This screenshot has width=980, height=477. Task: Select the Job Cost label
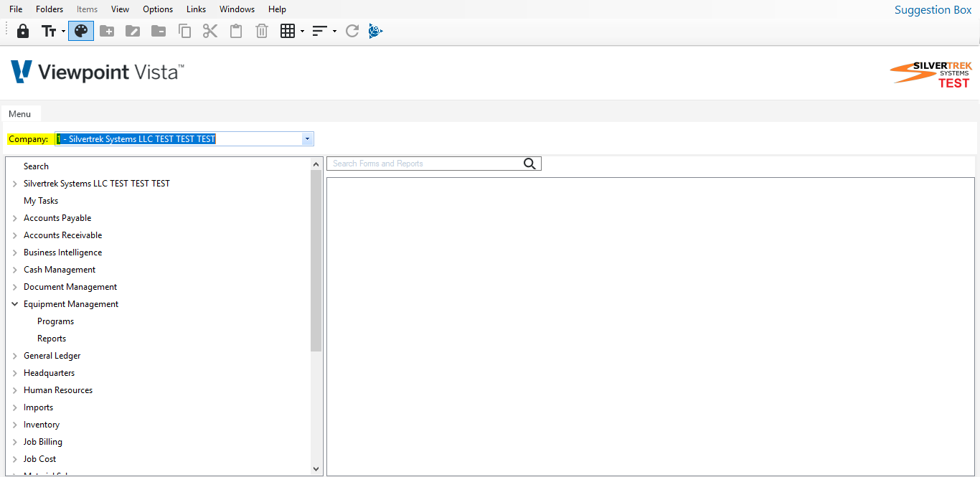point(39,459)
